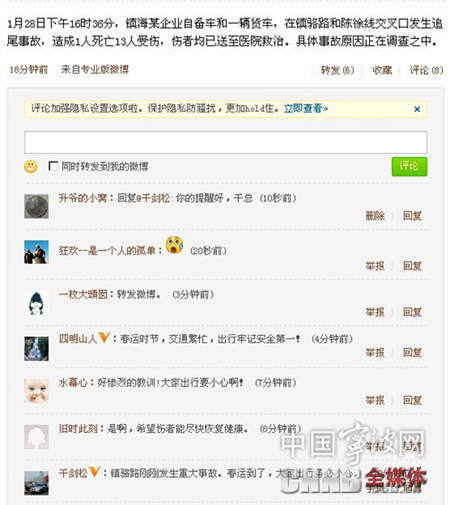Click 一枚大頭囡 avatar picture
The width and height of the screenshot is (450, 505).
[36, 303]
